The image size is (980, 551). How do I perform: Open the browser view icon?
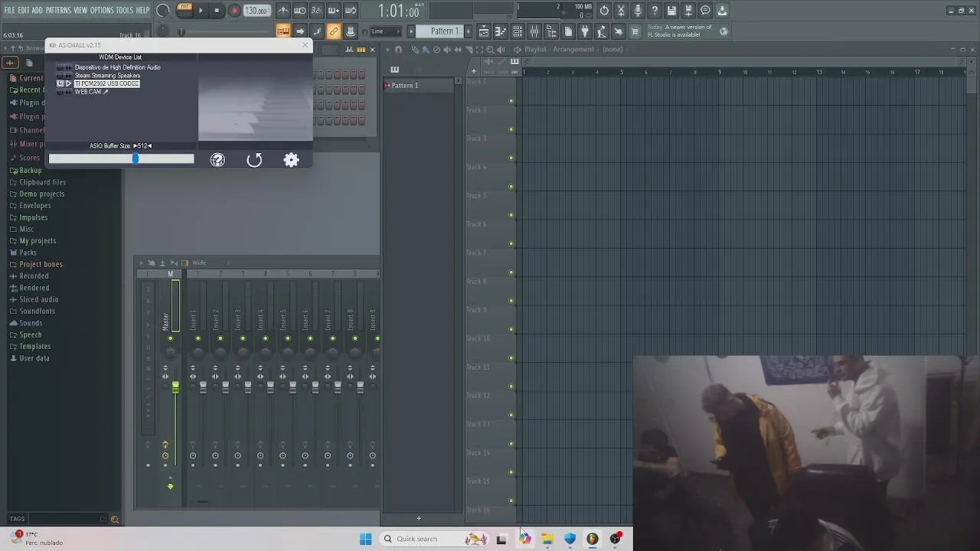tap(551, 31)
